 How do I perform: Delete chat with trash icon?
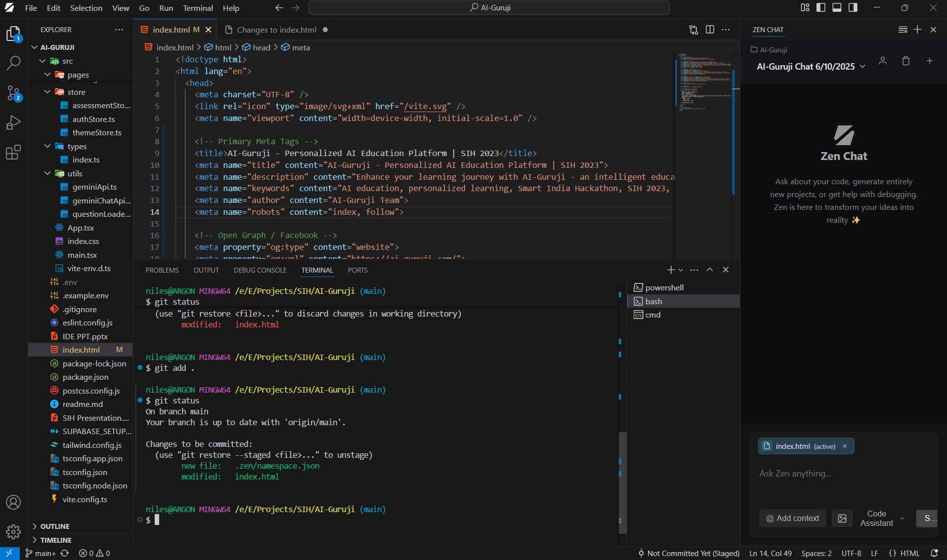(x=906, y=61)
